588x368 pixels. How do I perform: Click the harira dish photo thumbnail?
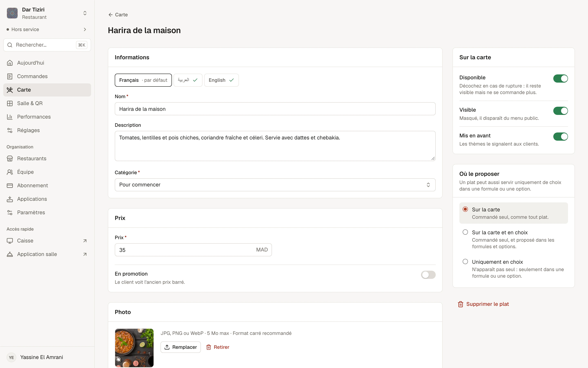(x=134, y=348)
